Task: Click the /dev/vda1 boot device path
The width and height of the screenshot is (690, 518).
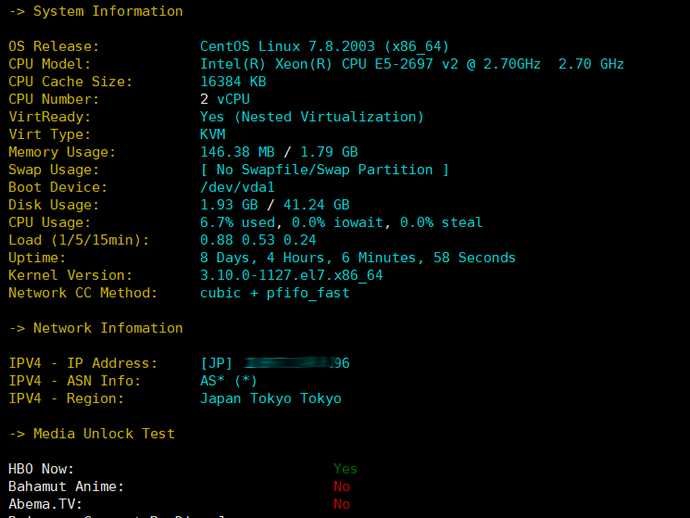Action: click(237, 188)
